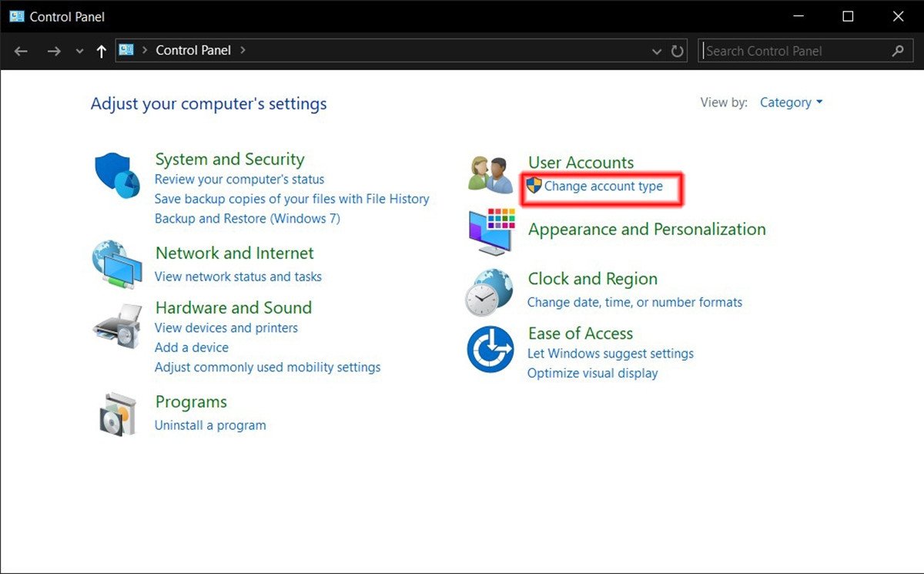Viewport: 924px width, 574px height.
Task: Click View network status and tasks
Action: 238,277
